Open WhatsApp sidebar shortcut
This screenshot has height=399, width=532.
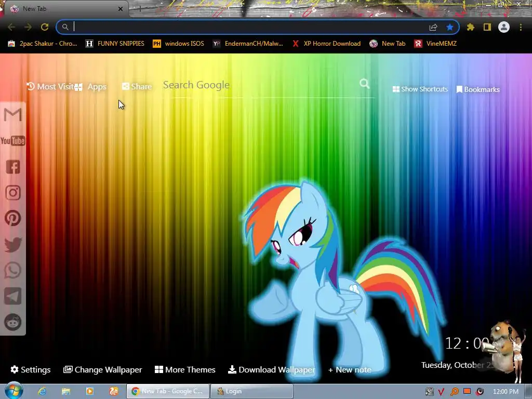(x=13, y=270)
